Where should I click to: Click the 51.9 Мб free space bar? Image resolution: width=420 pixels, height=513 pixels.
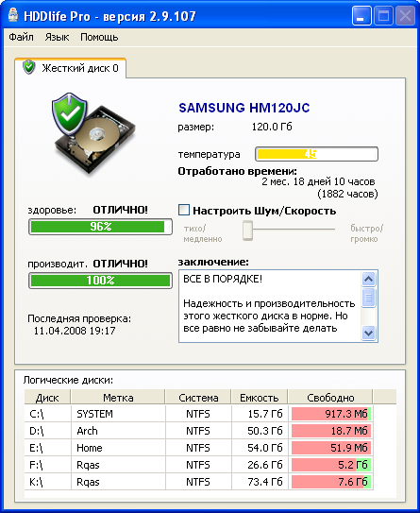[330, 448]
